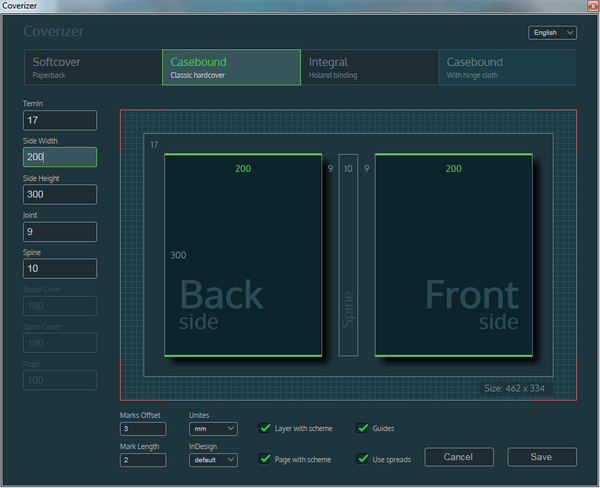This screenshot has height=488, width=600.
Task: Switch to Integral Holand binding tab
Action: tap(370, 67)
